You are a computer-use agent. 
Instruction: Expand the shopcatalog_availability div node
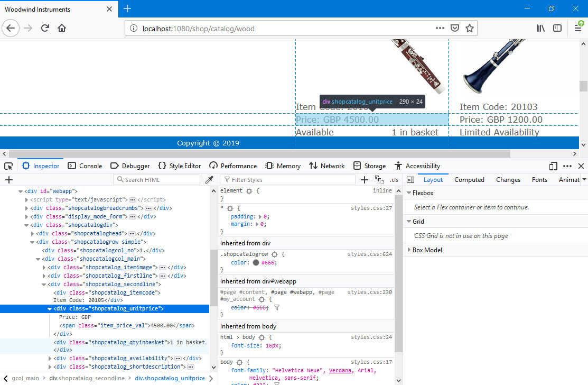50,359
